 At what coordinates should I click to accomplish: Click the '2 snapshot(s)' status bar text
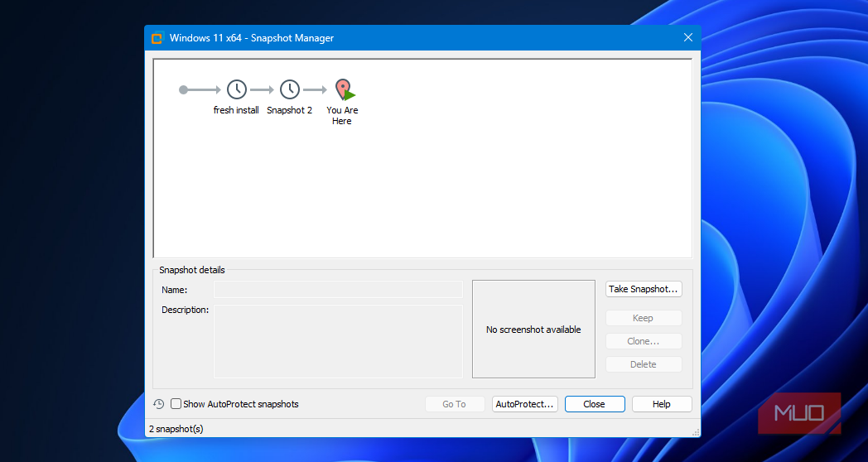coord(176,429)
